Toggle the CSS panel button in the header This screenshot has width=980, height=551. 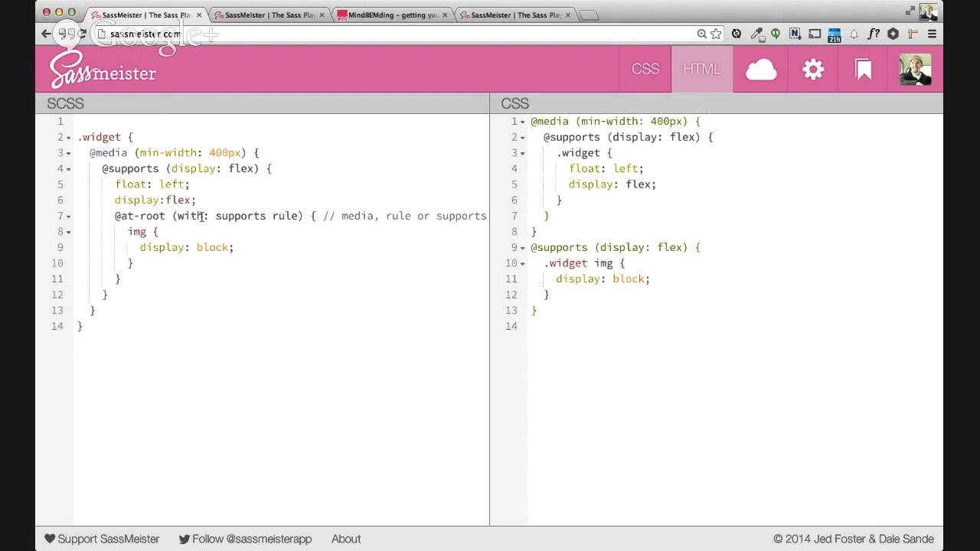(645, 69)
